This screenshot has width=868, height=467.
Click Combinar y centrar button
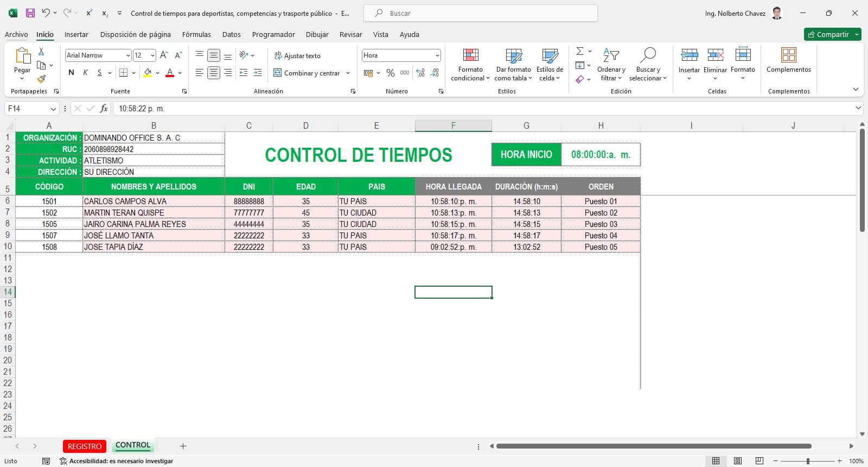(x=307, y=73)
